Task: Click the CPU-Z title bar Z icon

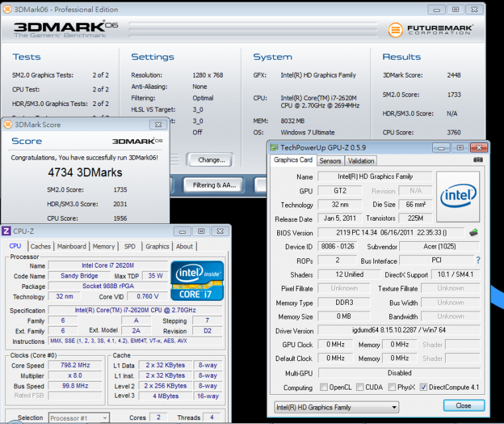Action: 7,231
